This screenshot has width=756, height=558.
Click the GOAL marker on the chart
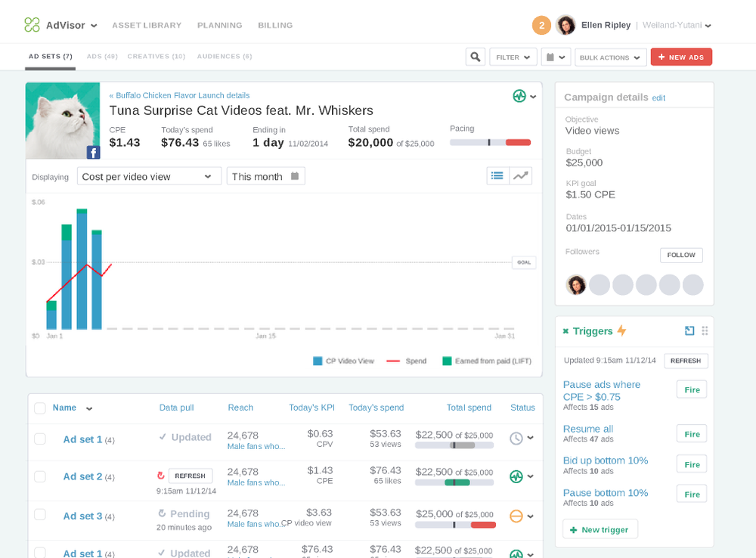524,262
